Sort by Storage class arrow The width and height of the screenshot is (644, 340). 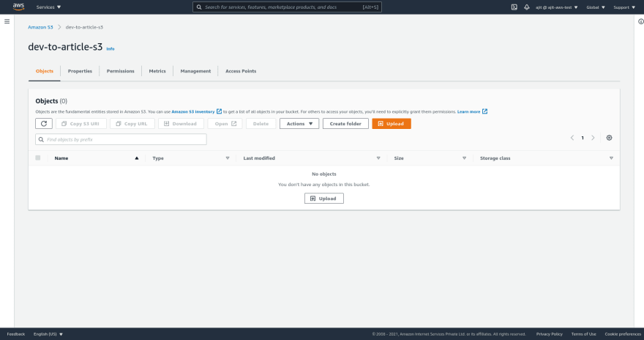[611, 158]
